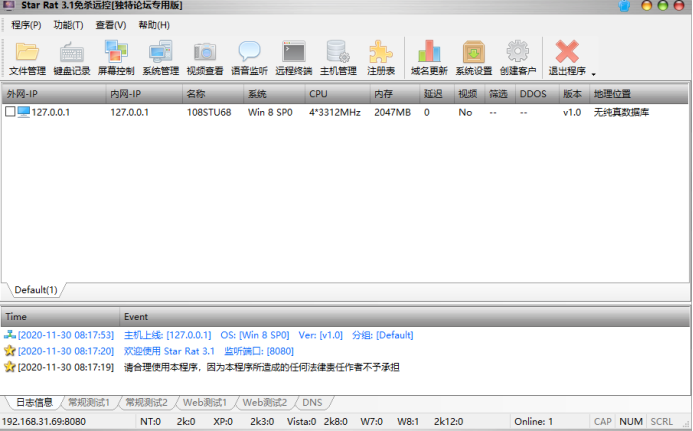
Task: Switch to the Web测试2 tab
Action: click(x=264, y=402)
